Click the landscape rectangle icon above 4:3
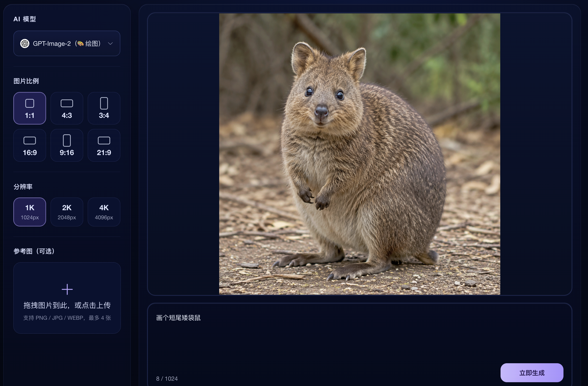Screen dimensions: 588x386 coord(67,103)
